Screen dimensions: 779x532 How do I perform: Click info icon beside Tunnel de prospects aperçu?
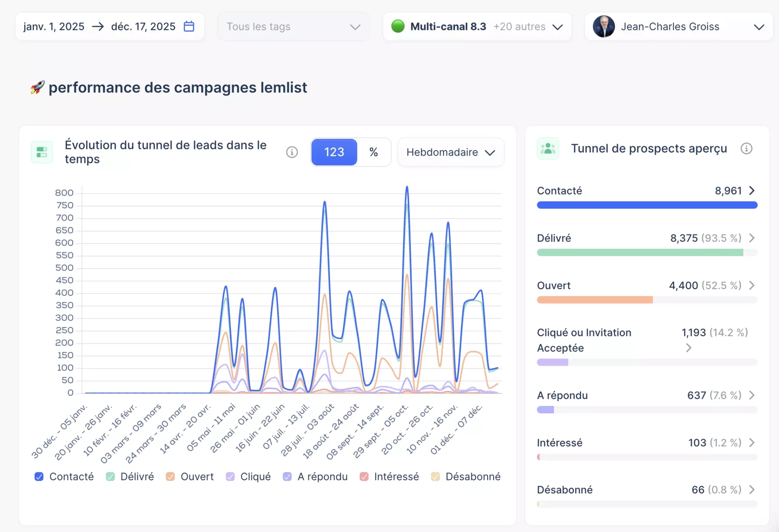click(x=746, y=148)
